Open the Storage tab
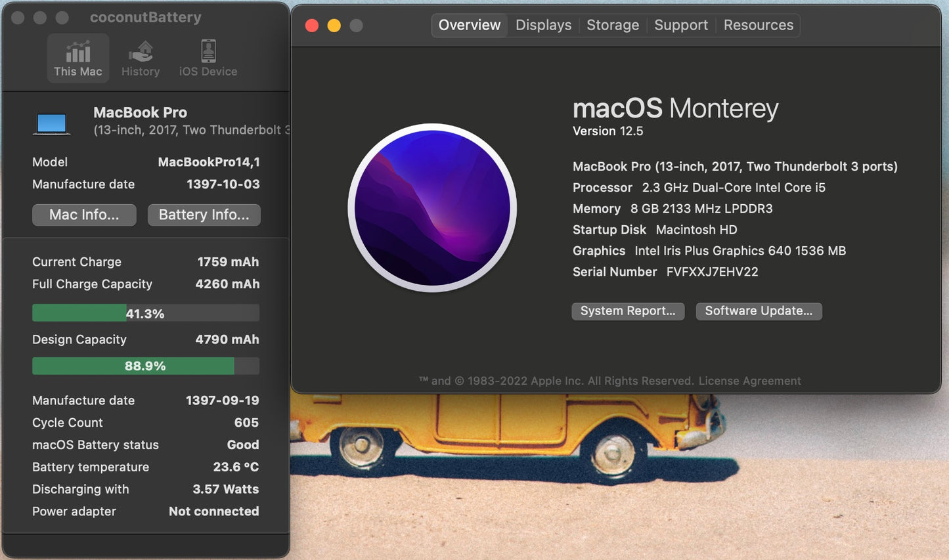Image resolution: width=949 pixels, height=560 pixels. (612, 25)
